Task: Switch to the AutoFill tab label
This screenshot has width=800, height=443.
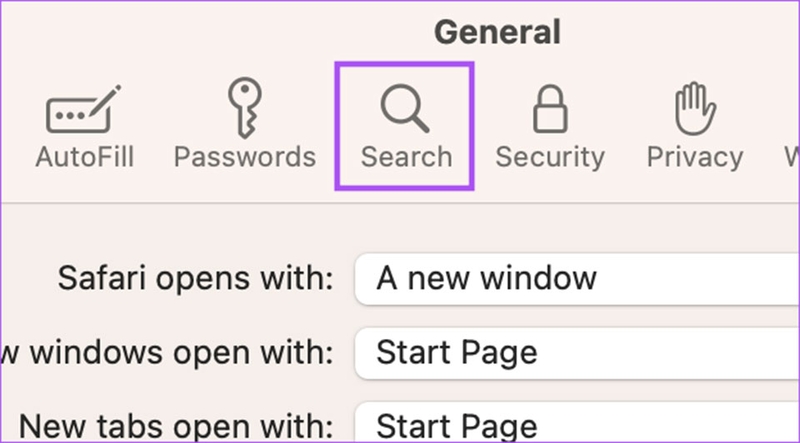Action: [x=85, y=157]
